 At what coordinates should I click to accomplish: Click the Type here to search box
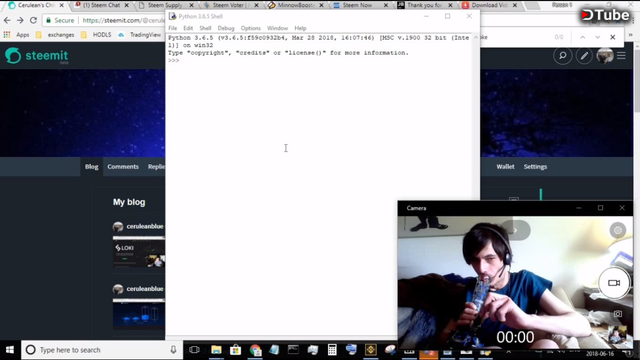tap(101, 350)
